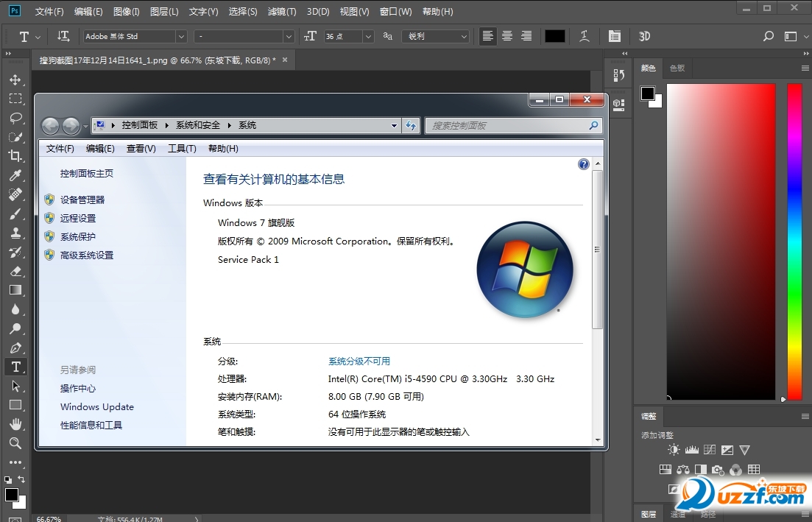Open the font family dropdown

(x=181, y=36)
